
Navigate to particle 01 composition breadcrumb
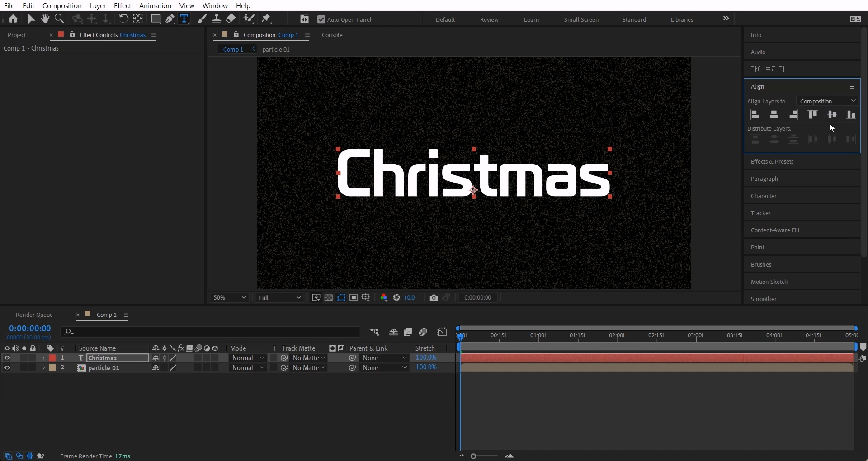pos(276,49)
